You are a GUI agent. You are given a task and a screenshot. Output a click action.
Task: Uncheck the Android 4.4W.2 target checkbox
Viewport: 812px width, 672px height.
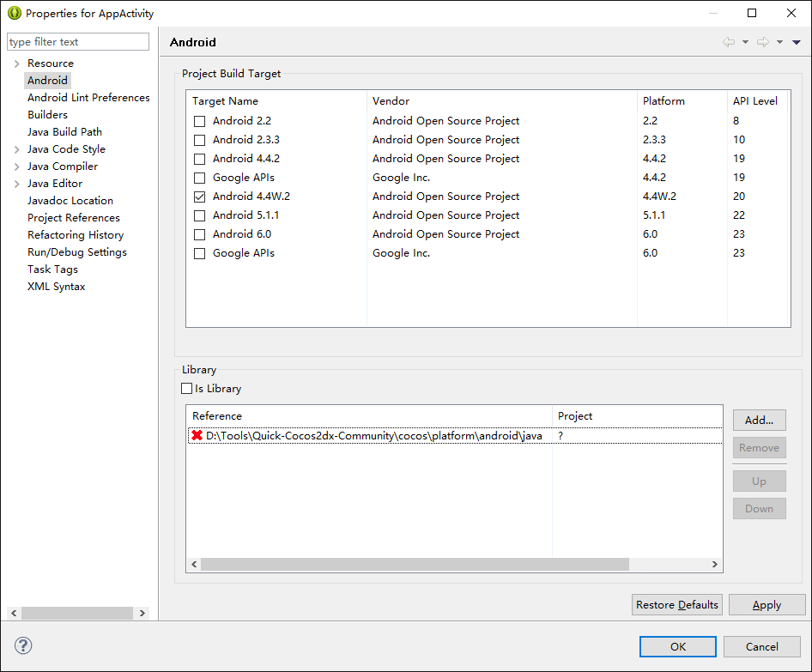tap(199, 197)
